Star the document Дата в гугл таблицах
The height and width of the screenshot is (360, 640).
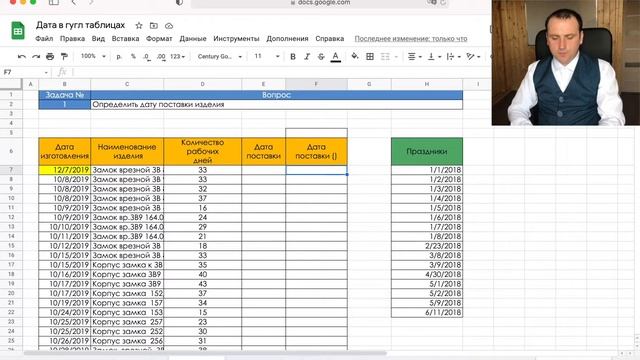point(139,26)
